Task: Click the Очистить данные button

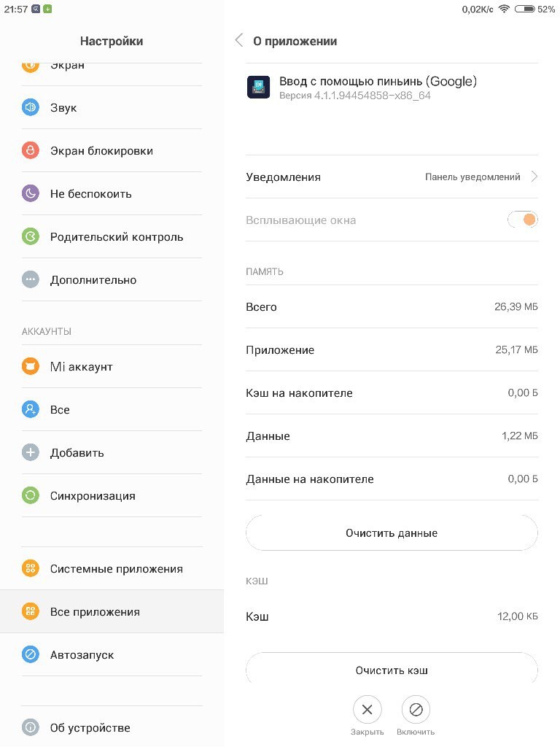Action: [392, 533]
